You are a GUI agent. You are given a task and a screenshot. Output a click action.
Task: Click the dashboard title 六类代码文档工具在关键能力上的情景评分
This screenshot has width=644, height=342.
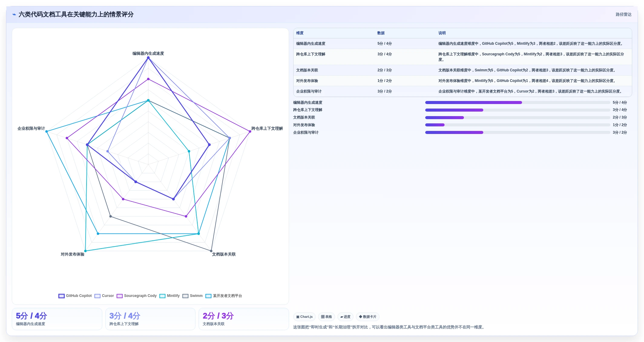76,15
